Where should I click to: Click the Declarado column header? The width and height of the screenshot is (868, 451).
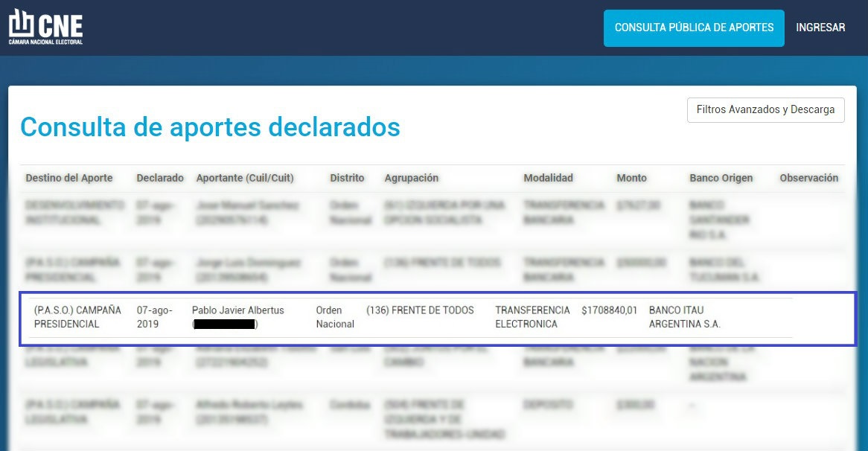point(160,178)
